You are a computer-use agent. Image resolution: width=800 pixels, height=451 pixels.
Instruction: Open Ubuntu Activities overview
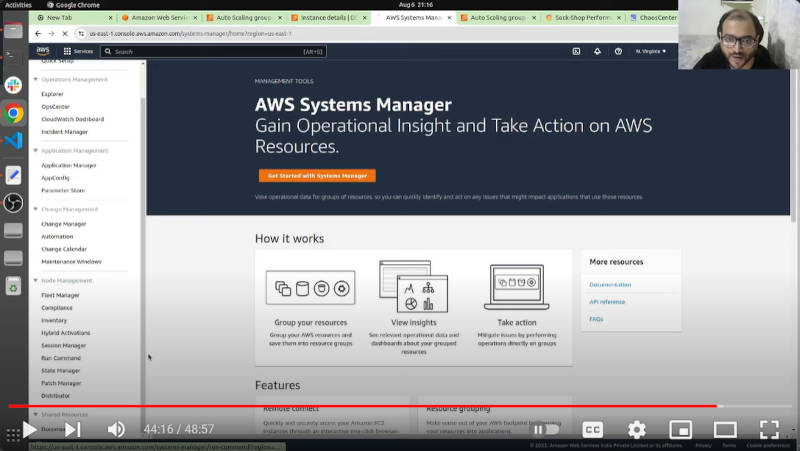click(18, 5)
